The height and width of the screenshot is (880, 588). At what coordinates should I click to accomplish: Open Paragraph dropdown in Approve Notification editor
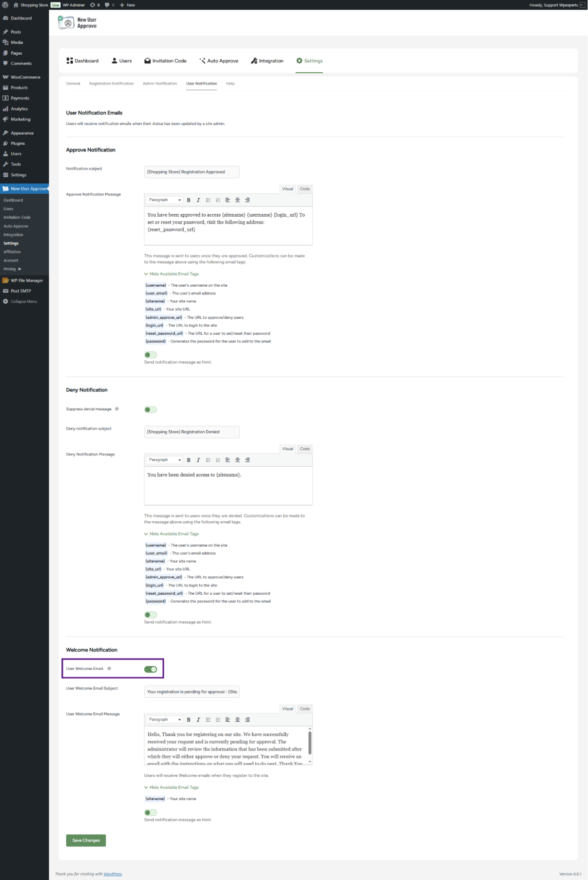[165, 200]
